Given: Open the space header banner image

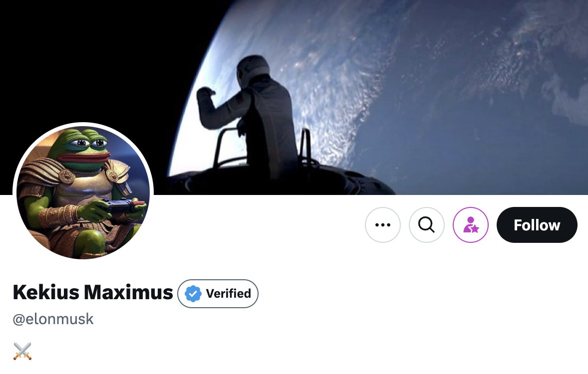Looking at the screenshot, I should (294, 97).
